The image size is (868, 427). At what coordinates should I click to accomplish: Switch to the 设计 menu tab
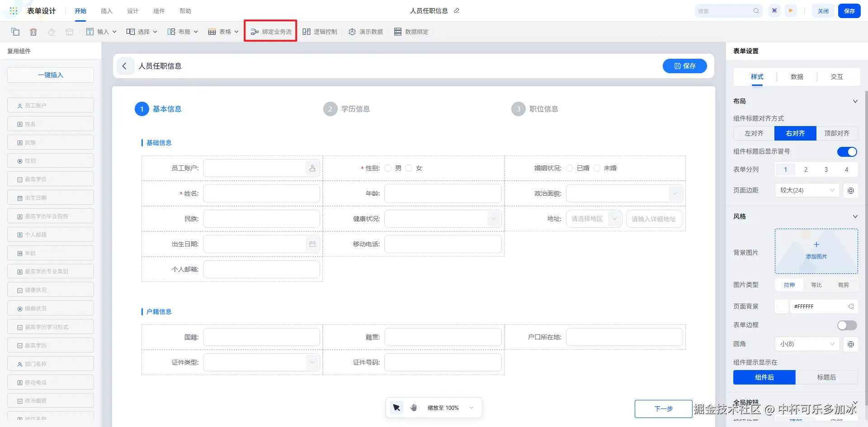(x=133, y=11)
